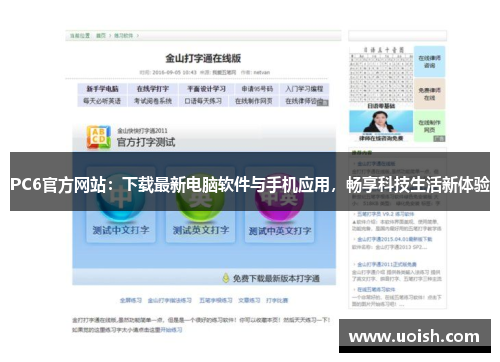Viewport: 500px width, 362px height.
Task: Open sidebar article 五笔打字员 V9.2 练习软件
Action: click(x=386, y=214)
